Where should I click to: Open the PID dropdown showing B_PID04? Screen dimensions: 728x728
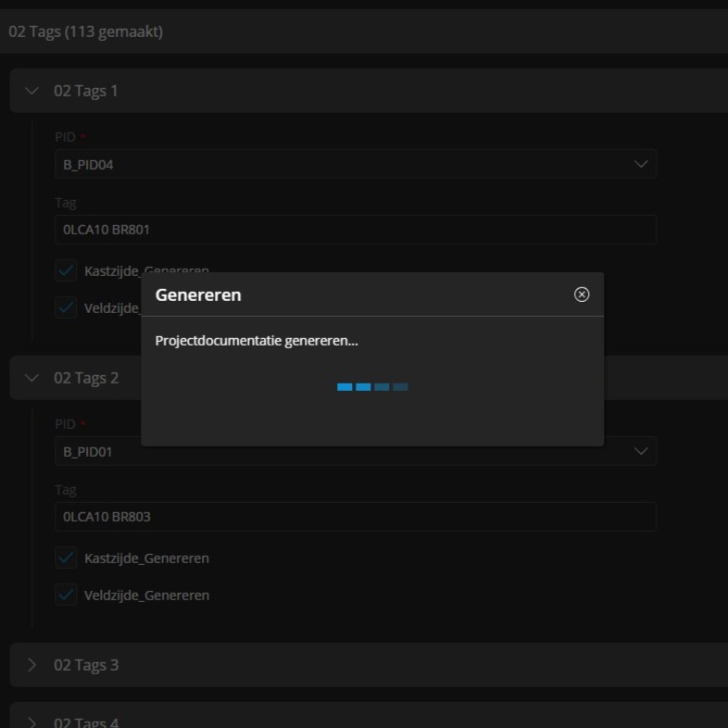[x=355, y=164]
